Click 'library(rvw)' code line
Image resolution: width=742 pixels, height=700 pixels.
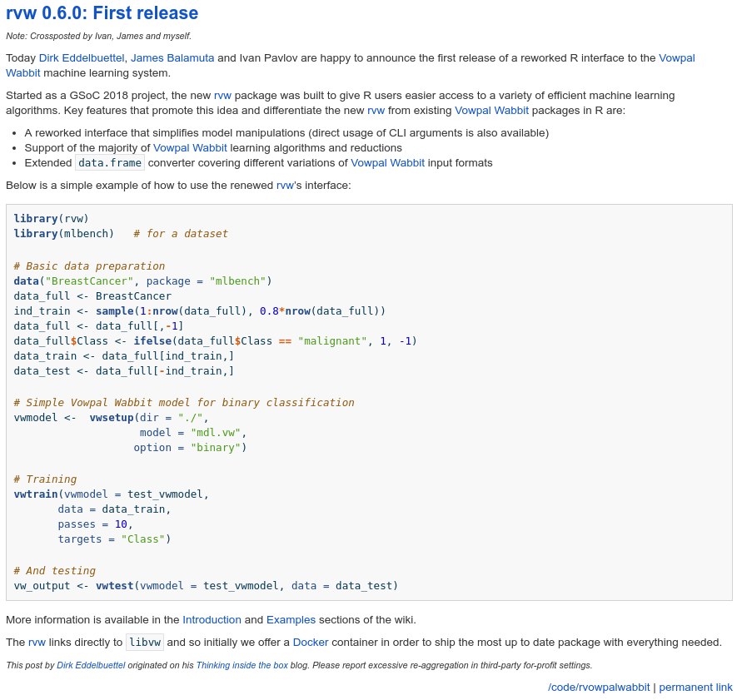51,219
